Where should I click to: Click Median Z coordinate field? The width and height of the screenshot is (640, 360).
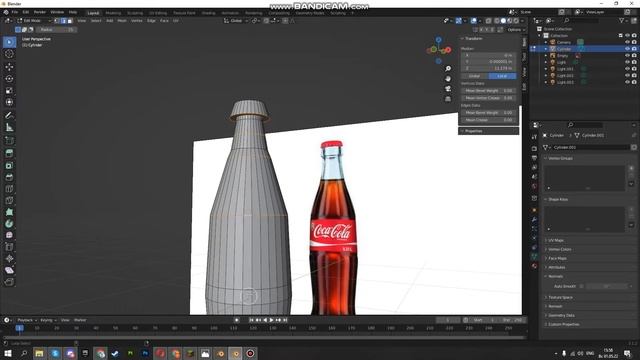[489, 68]
